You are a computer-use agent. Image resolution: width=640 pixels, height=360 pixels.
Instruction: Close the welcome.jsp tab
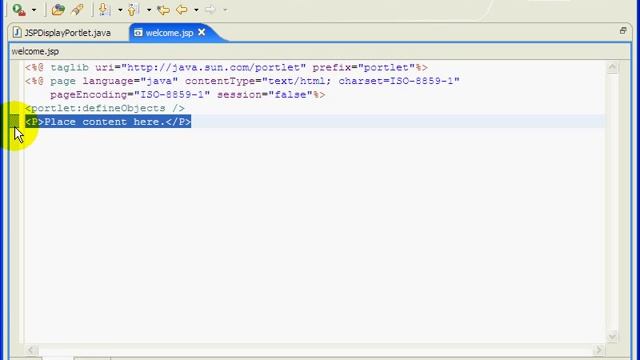coord(202,32)
